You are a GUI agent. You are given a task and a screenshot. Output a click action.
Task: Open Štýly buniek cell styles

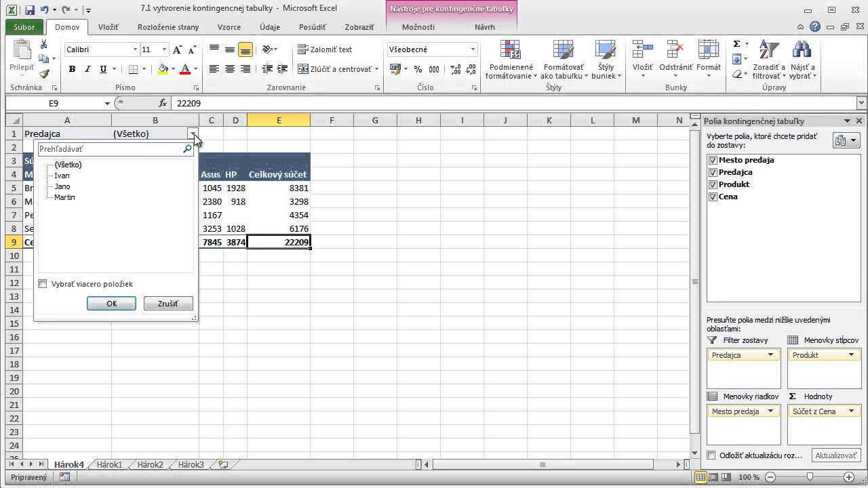606,60
